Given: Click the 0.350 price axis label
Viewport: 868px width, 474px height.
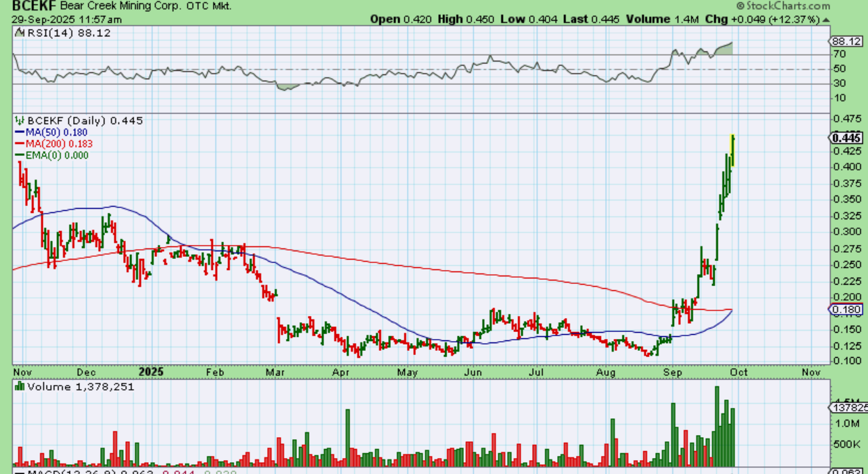Looking at the screenshot, I should tap(846, 199).
